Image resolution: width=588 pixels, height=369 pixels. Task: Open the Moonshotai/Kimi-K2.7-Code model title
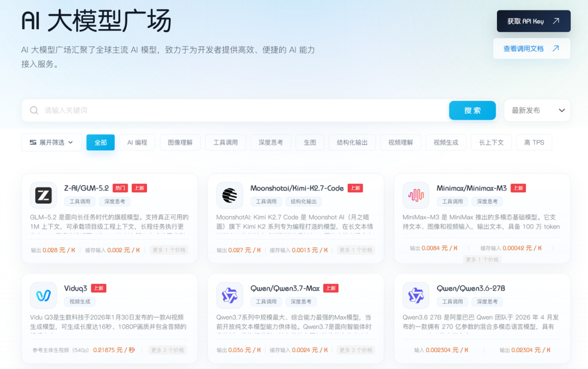(297, 188)
